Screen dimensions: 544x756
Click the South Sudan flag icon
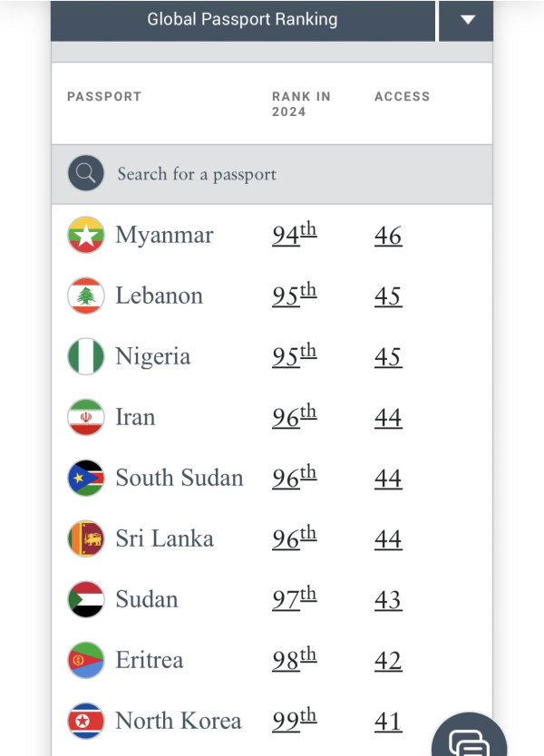(86, 479)
